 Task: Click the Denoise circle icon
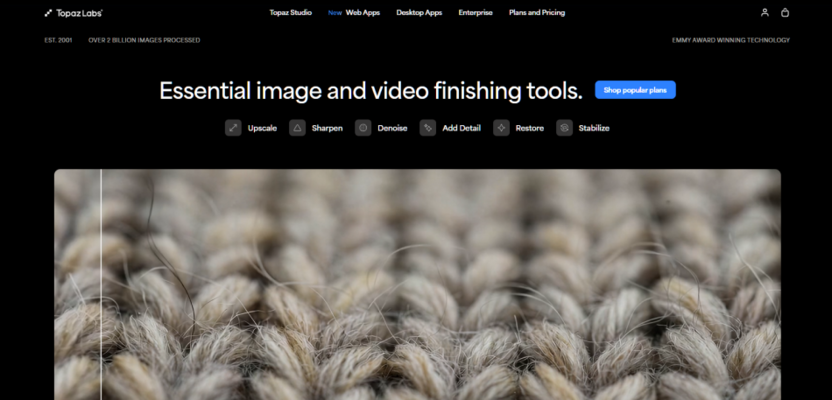coord(363,128)
